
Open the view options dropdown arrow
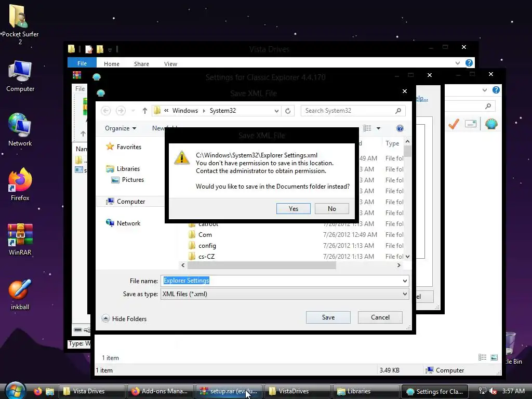[x=378, y=128]
